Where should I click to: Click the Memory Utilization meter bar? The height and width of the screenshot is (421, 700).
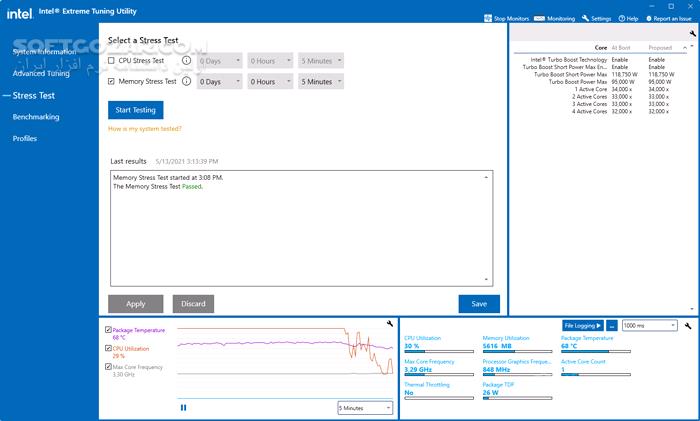(517, 351)
